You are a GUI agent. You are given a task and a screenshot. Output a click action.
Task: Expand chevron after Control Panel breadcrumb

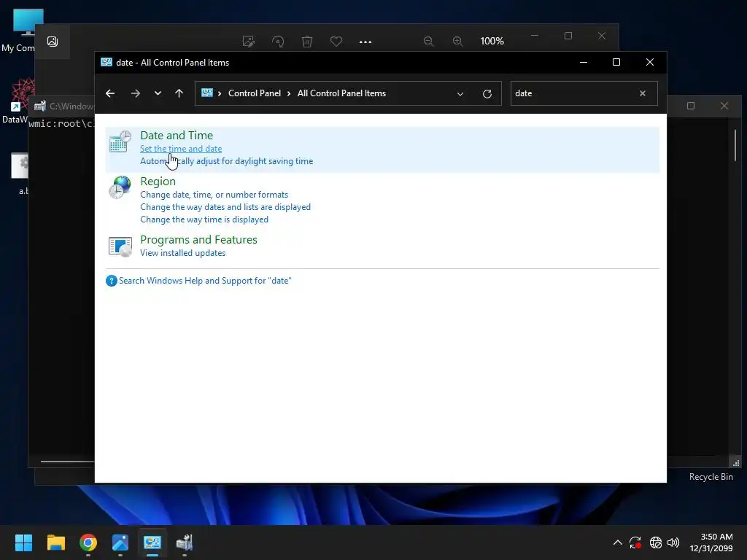[289, 93]
